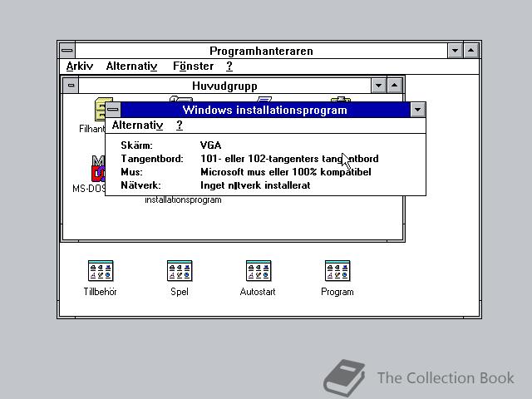Click the Windows installationsprogram title bar

coord(265,110)
